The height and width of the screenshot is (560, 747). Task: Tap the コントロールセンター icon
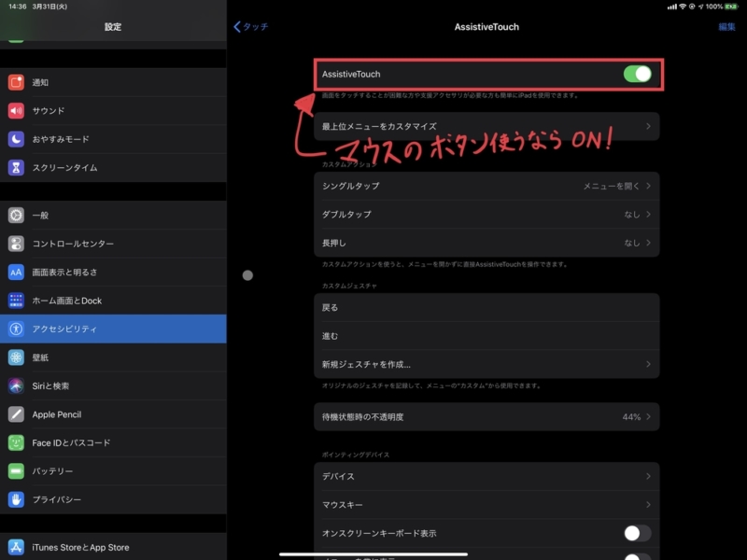[16, 244]
